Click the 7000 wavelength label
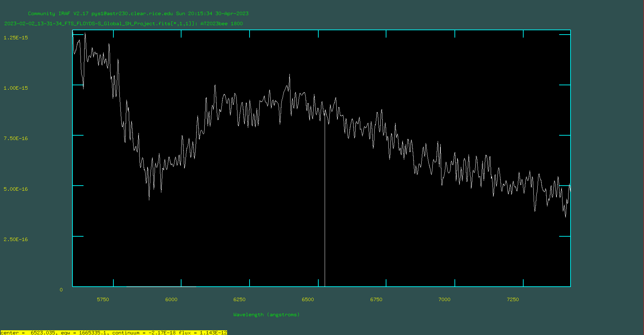The height and width of the screenshot is (335, 644). click(444, 299)
